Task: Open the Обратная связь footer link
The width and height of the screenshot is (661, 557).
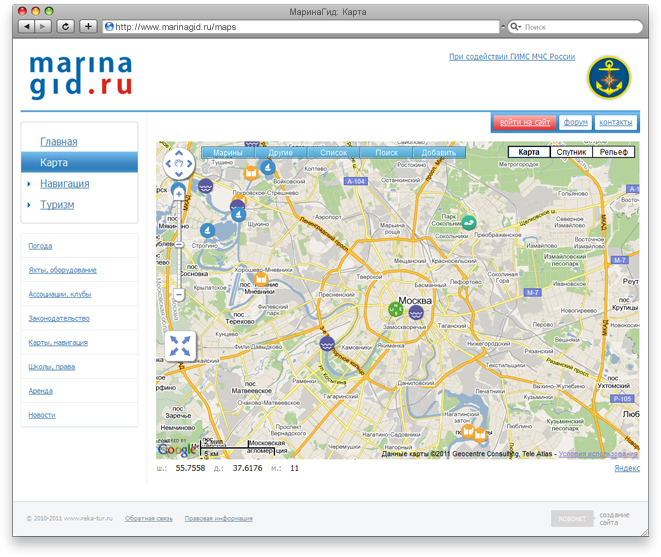Action: tap(148, 519)
